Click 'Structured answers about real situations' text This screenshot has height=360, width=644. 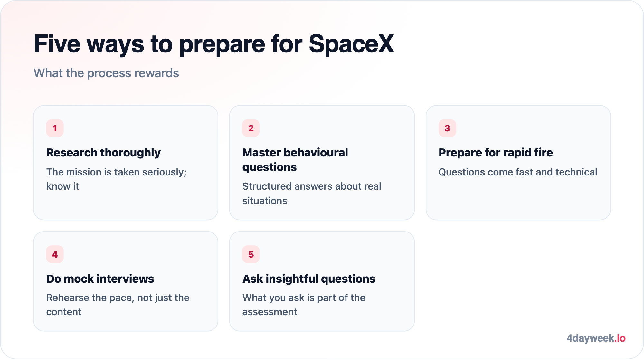coord(312,194)
